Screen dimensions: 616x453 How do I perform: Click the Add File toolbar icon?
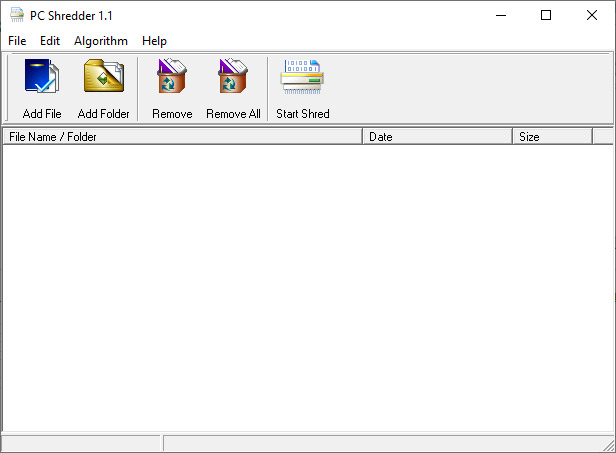click(x=42, y=76)
